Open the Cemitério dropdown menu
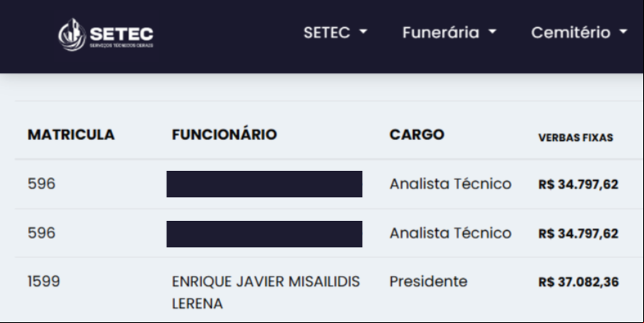The image size is (644, 323). [x=579, y=32]
